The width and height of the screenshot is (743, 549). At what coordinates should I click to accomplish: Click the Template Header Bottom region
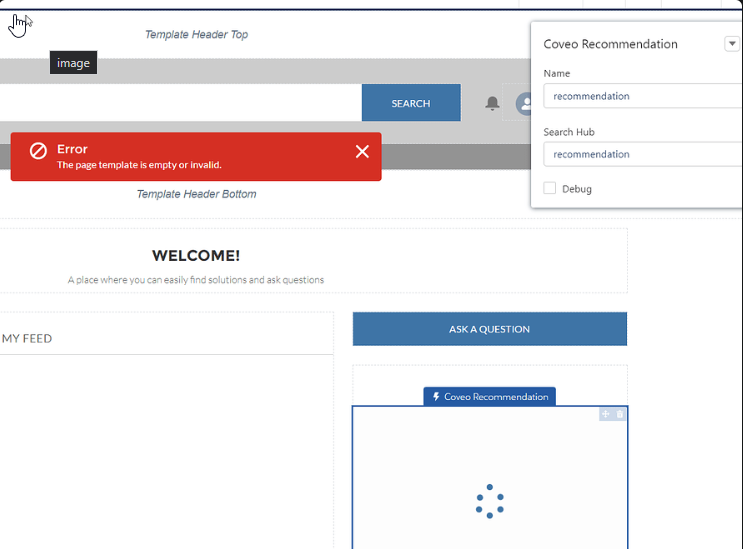[196, 194]
